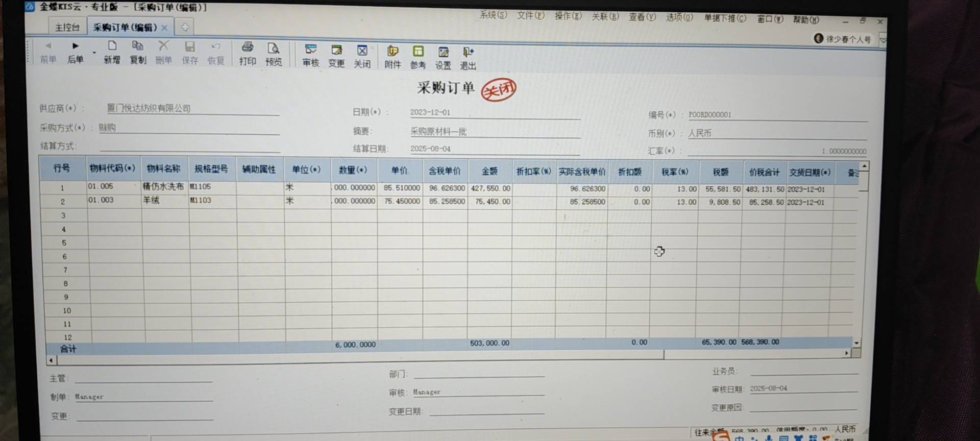Open dropdown arrow next to 后单
The width and height of the screenshot is (980, 441).
[x=94, y=53]
